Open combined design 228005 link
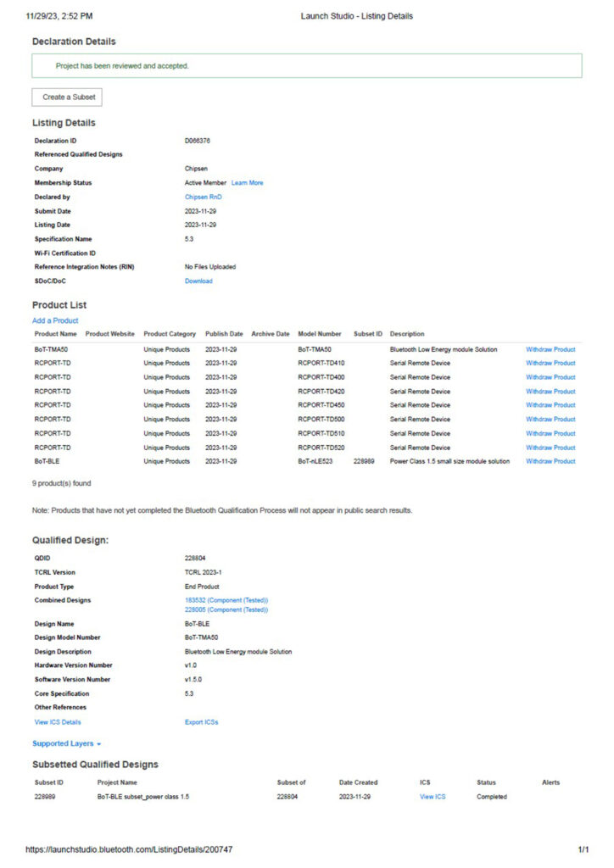Image resolution: width=614 pixels, height=868 pixels. click(226, 609)
